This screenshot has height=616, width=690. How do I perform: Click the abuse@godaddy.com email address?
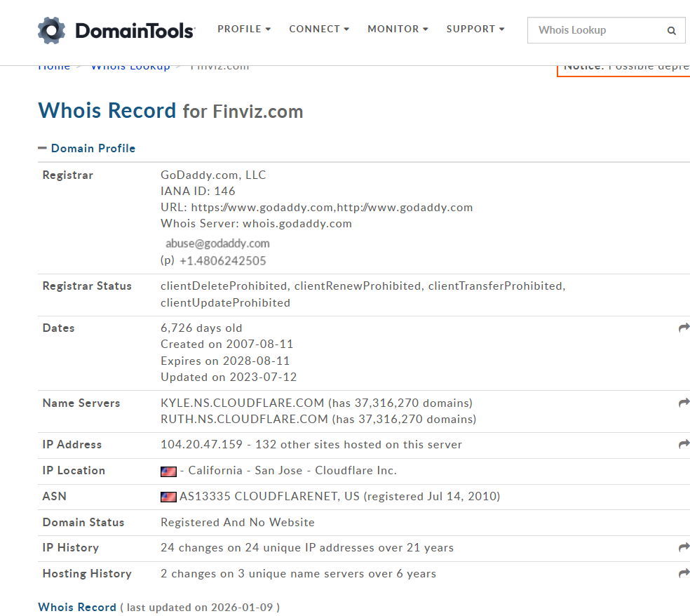[x=217, y=243]
